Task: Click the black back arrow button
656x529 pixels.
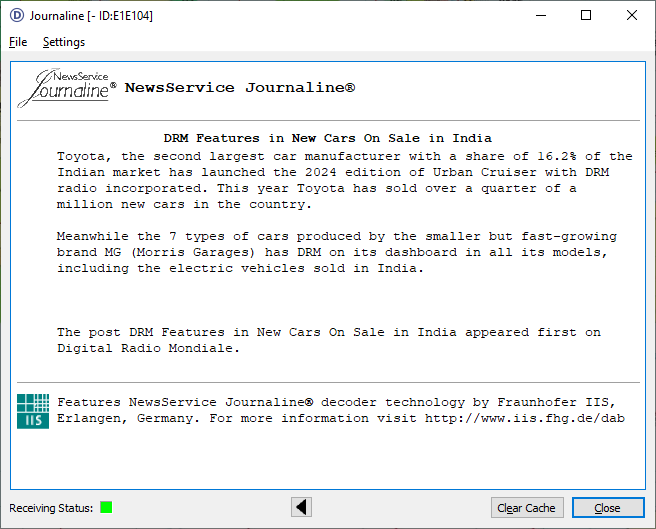Action: coord(301,507)
